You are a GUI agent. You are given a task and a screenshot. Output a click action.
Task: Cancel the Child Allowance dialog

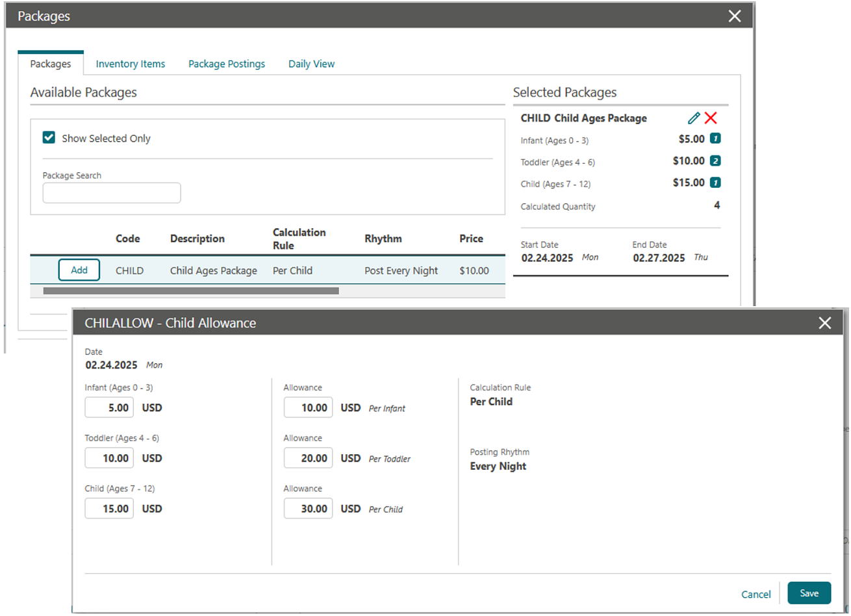click(756, 594)
